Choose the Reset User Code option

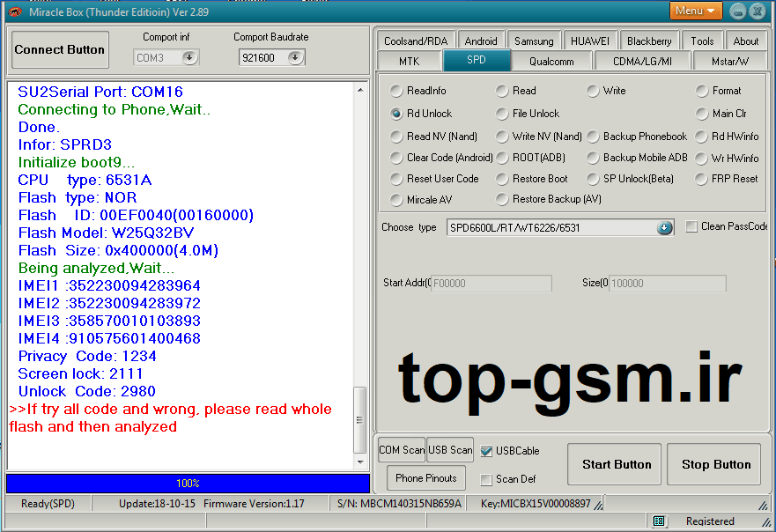pyautogui.click(x=395, y=179)
